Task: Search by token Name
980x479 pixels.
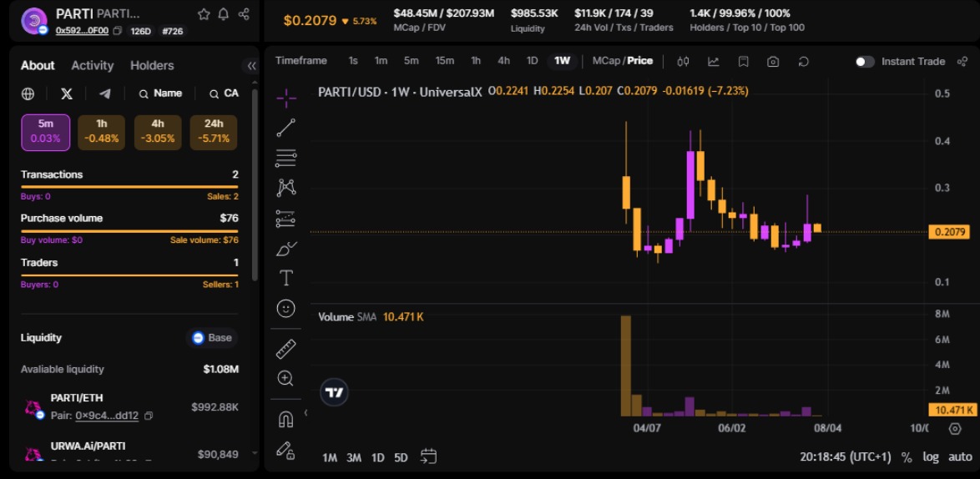Action: pyautogui.click(x=160, y=93)
